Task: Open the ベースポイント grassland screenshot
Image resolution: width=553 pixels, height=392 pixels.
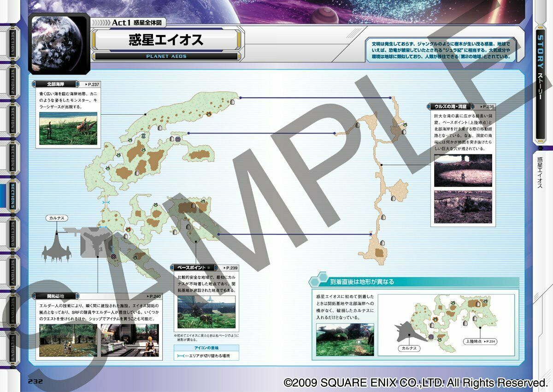Action: pos(206,312)
